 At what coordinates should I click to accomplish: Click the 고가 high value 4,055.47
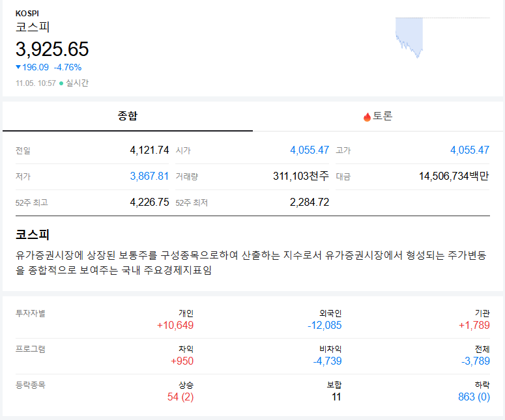pyautogui.click(x=470, y=150)
